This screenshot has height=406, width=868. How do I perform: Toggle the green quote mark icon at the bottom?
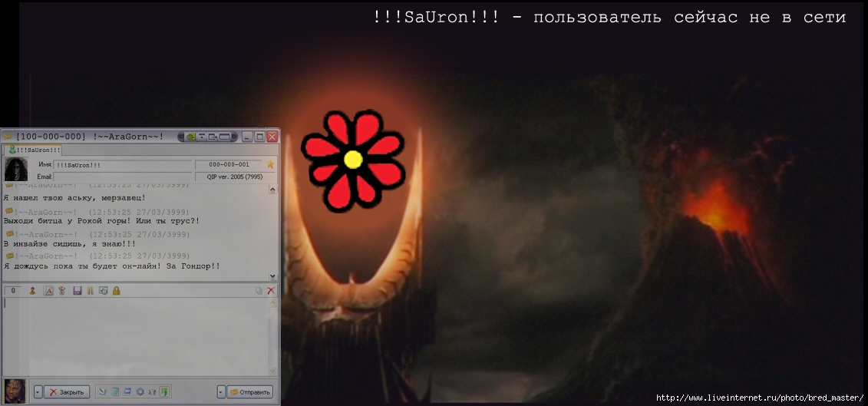coord(164,391)
